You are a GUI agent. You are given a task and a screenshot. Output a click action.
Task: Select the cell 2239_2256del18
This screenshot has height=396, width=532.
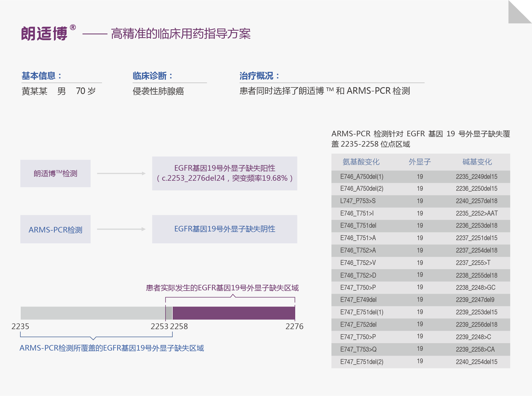477,325
